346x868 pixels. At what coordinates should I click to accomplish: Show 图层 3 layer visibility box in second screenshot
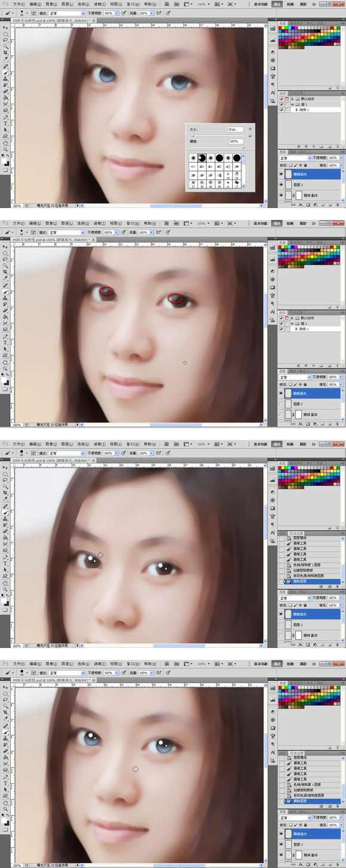[x=281, y=404]
